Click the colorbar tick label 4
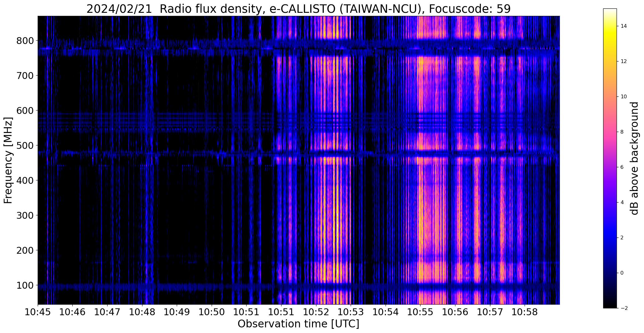This screenshot has height=333, width=644. (622, 203)
